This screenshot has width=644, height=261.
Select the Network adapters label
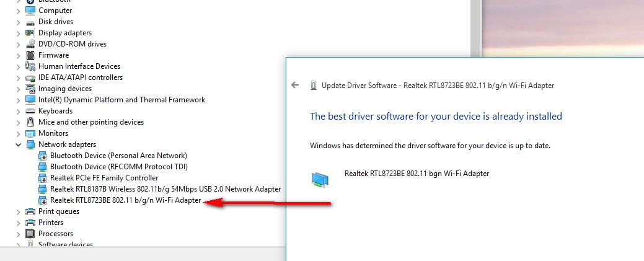click(68, 144)
